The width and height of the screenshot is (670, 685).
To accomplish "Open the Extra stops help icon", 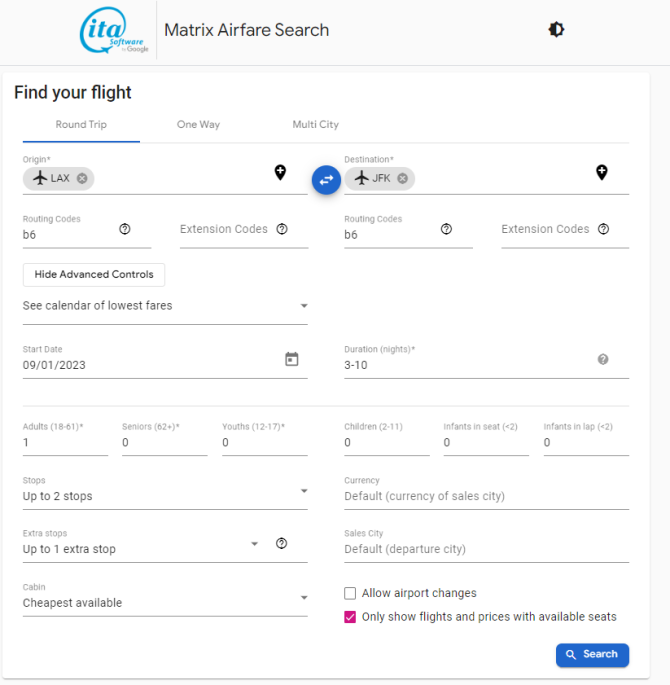I will click(282, 543).
